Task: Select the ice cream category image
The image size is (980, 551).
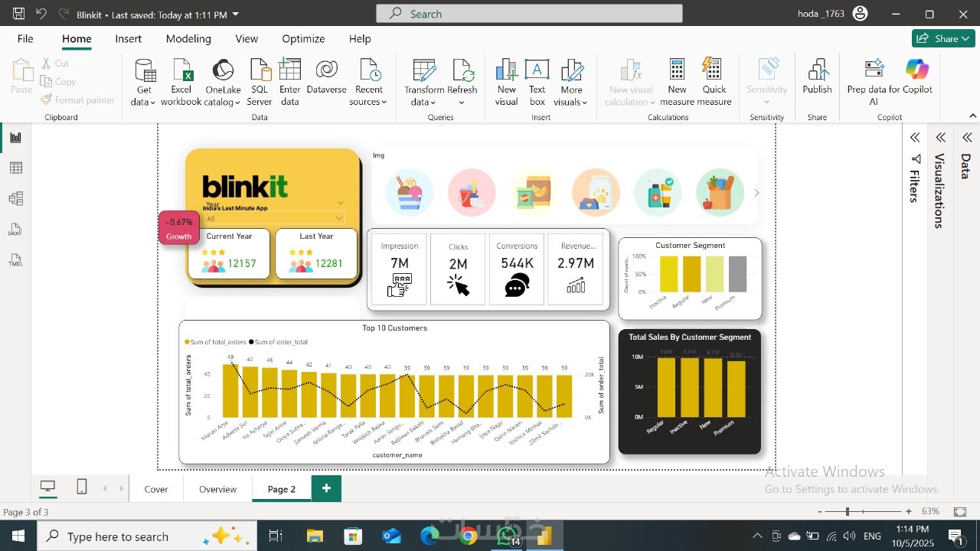Action: click(410, 192)
